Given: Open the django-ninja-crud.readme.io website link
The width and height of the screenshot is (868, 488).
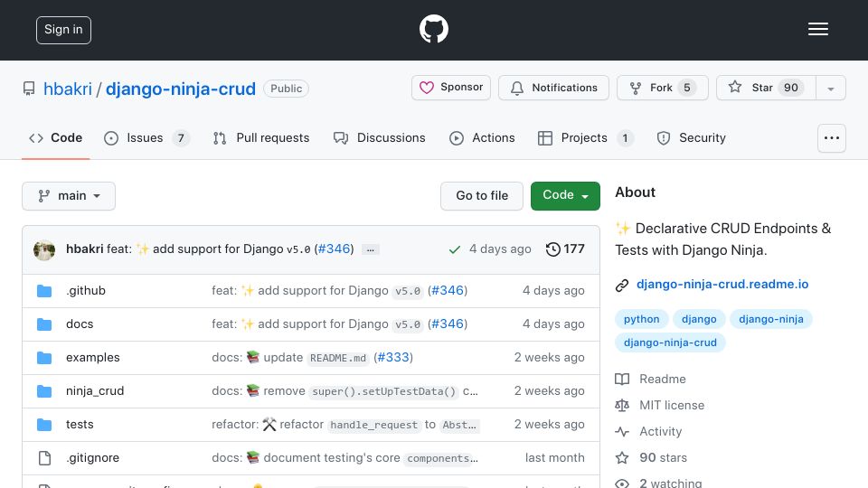Looking at the screenshot, I should point(722,284).
